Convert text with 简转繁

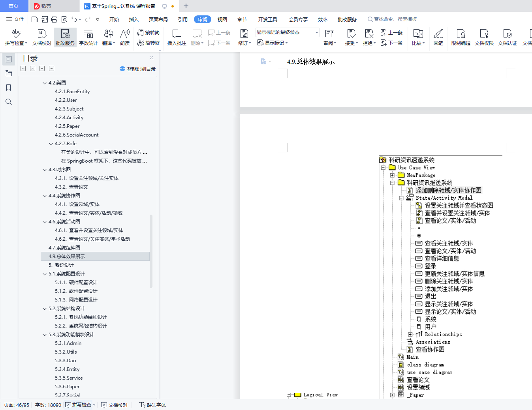point(149,43)
